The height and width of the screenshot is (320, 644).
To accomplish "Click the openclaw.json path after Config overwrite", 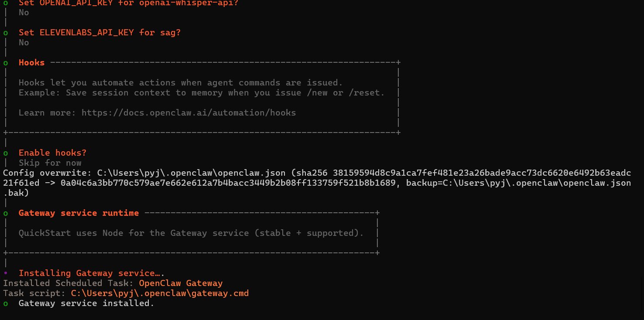I will pos(191,173).
